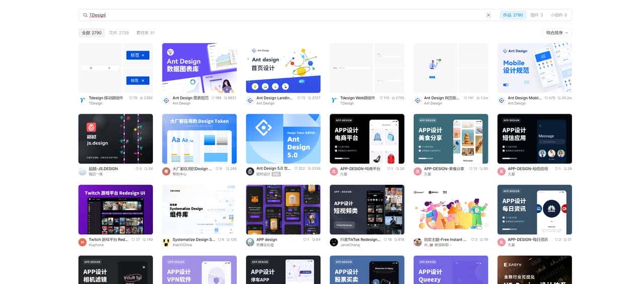Screen dimensions: 644x284
Task: Open 久巢 avatar on APP-DESIGN-美食分享 card
Action: coord(418,171)
